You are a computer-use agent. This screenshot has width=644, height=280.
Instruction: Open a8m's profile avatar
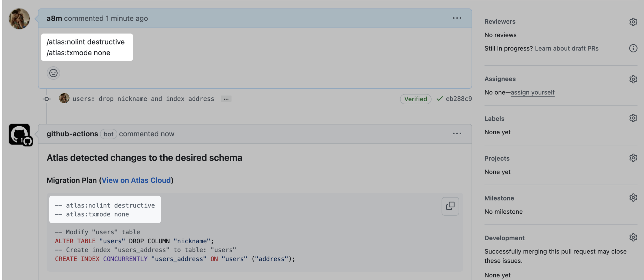pyautogui.click(x=19, y=18)
